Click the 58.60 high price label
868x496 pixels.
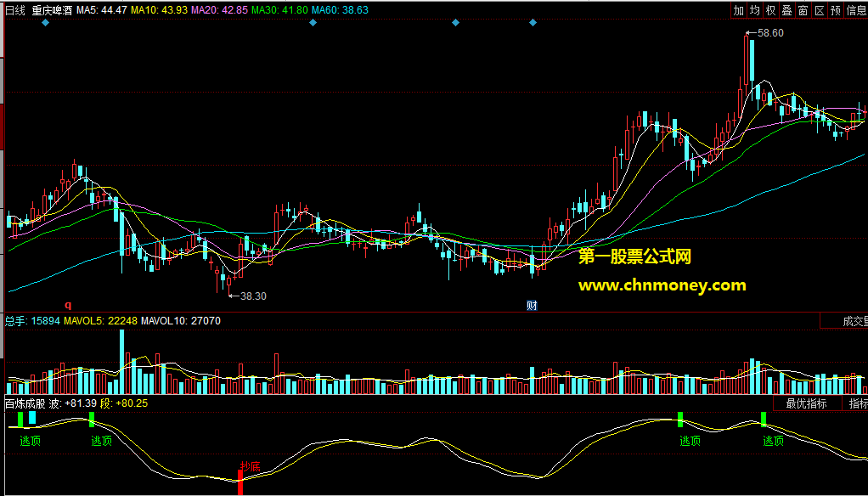click(x=770, y=33)
